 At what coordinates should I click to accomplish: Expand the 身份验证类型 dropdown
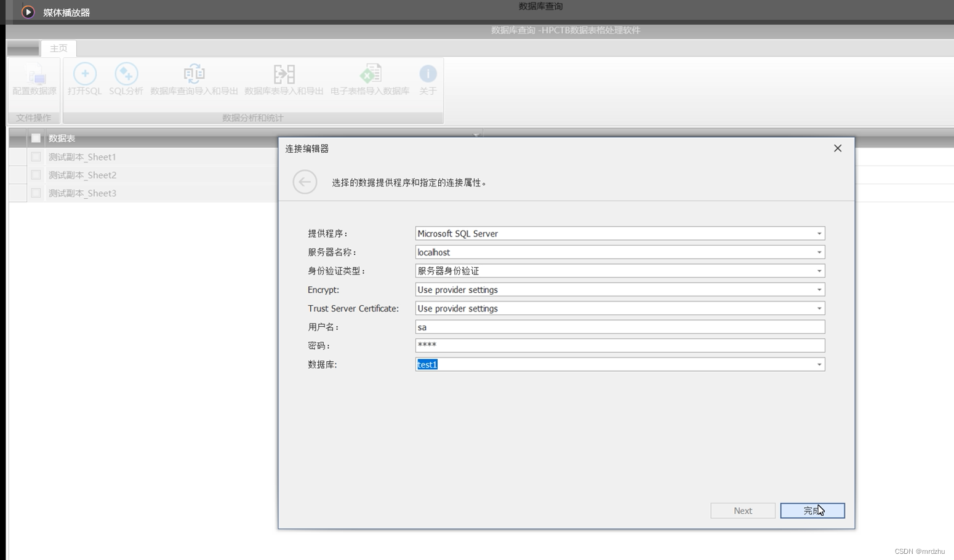coord(820,271)
